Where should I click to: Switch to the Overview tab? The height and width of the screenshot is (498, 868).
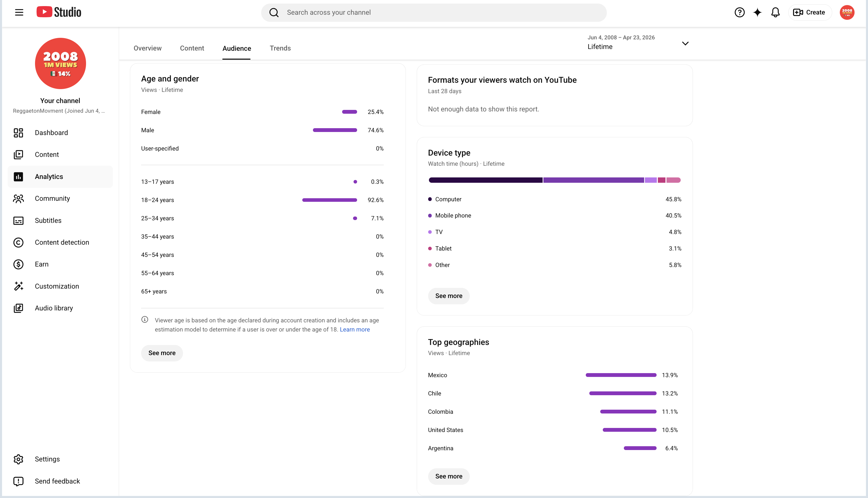point(147,48)
